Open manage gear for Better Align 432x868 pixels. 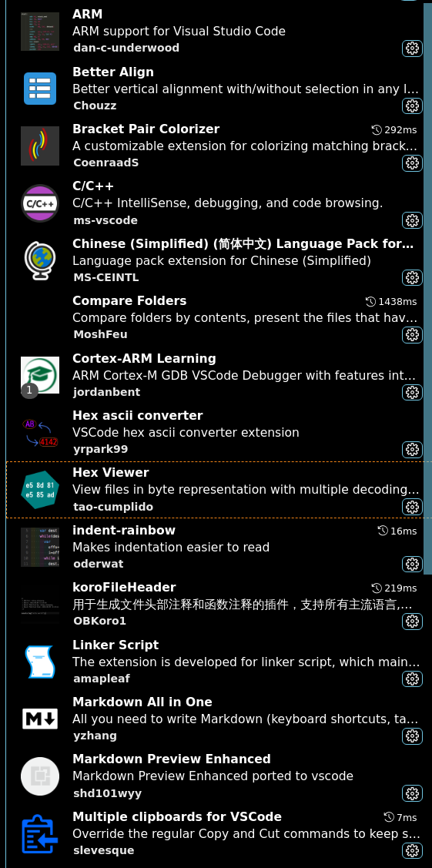pyautogui.click(x=411, y=106)
